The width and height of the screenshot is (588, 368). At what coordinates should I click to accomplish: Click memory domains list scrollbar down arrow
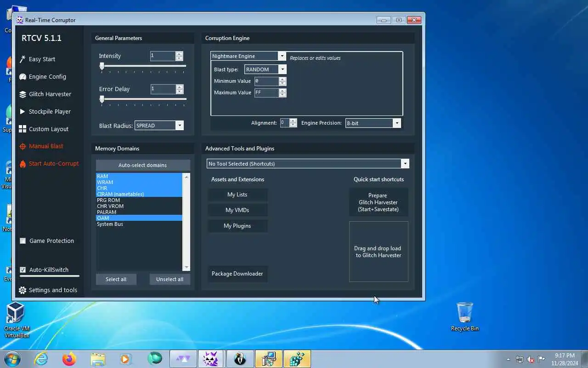(x=187, y=268)
